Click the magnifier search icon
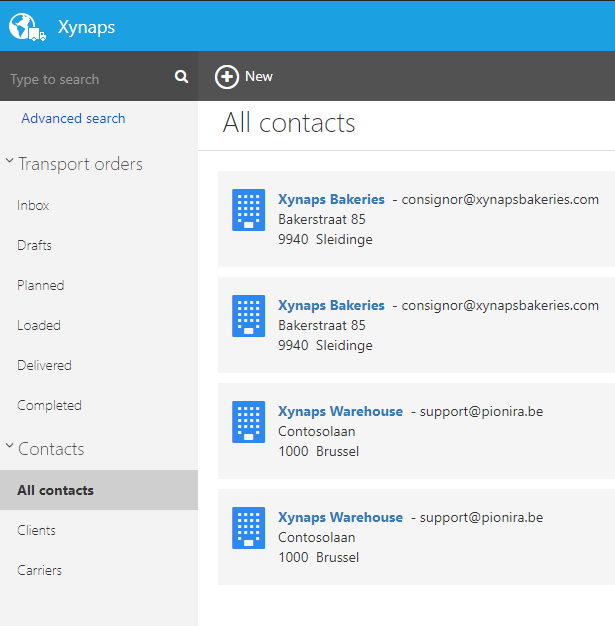615x626 pixels. (181, 77)
